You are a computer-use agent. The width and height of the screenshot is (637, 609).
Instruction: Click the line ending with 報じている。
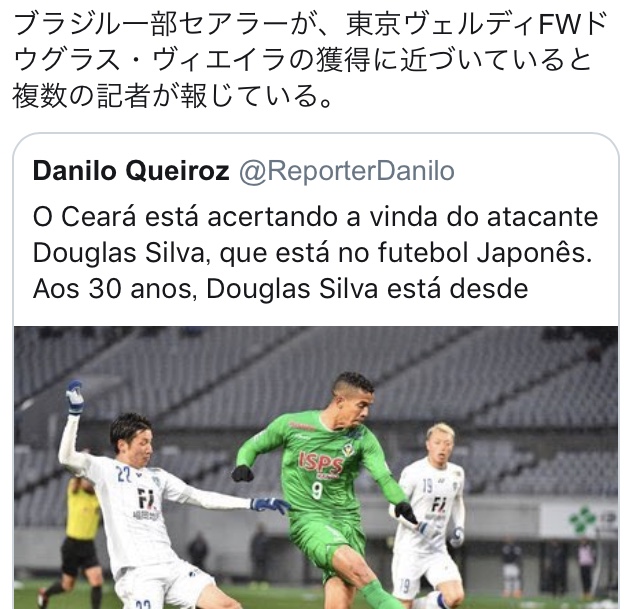coord(173,96)
